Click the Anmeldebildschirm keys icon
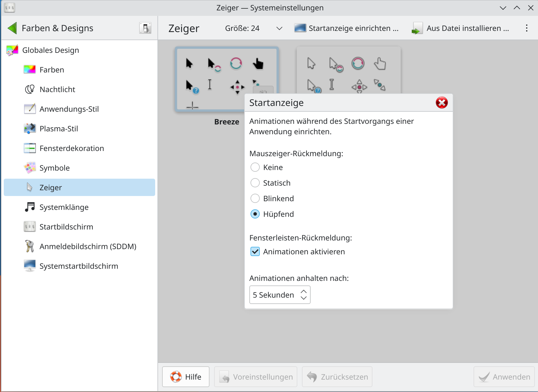The height and width of the screenshot is (392, 538). pos(29,247)
